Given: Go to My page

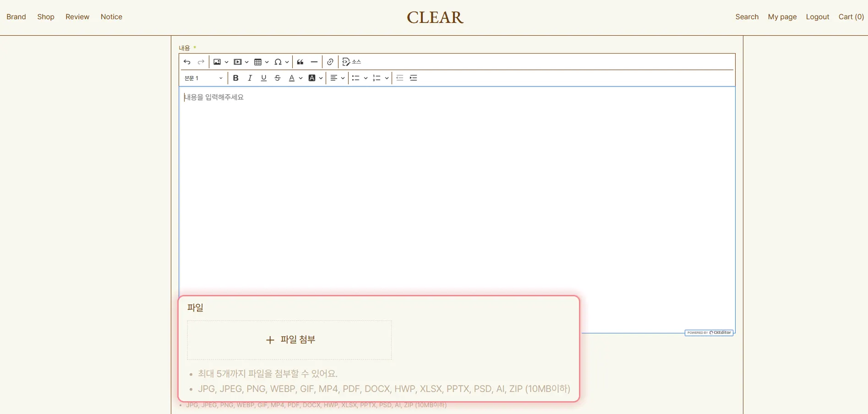Looking at the screenshot, I should click(x=782, y=17).
